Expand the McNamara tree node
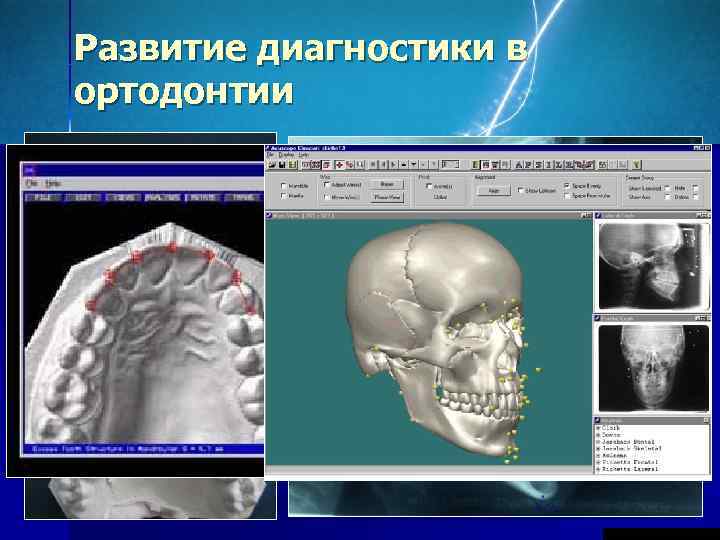Image resolution: width=720 pixels, height=540 pixels. pyautogui.click(x=598, y=455)
